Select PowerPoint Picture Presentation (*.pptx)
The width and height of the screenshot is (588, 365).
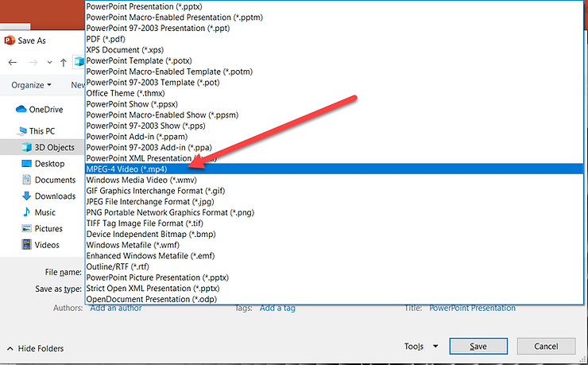click(x=334, y=278)
